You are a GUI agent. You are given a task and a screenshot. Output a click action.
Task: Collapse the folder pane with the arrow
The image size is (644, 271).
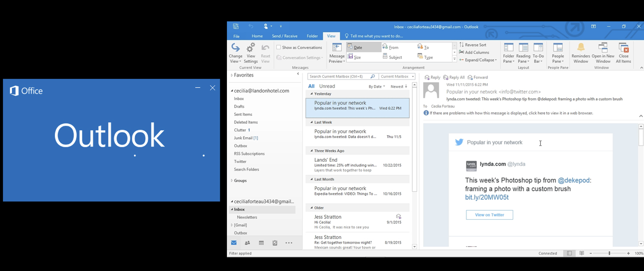298,74
